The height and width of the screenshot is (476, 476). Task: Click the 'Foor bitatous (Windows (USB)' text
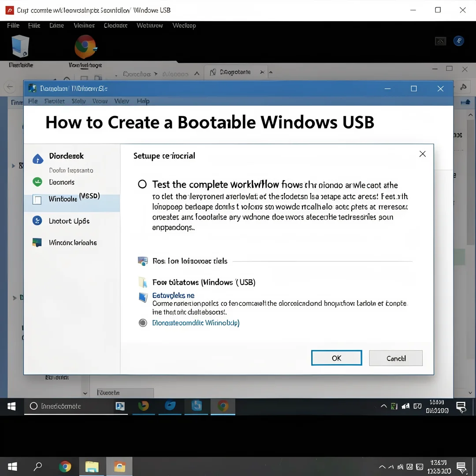(204, 283)
